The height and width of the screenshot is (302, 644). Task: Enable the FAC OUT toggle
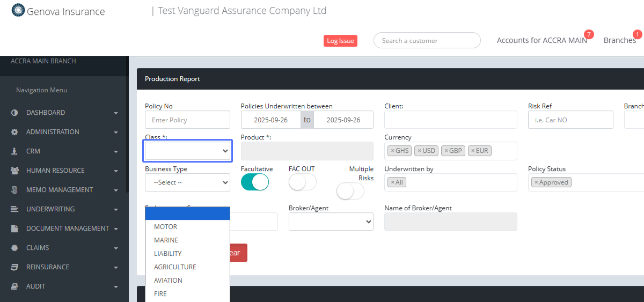click(x=302, y=182)
